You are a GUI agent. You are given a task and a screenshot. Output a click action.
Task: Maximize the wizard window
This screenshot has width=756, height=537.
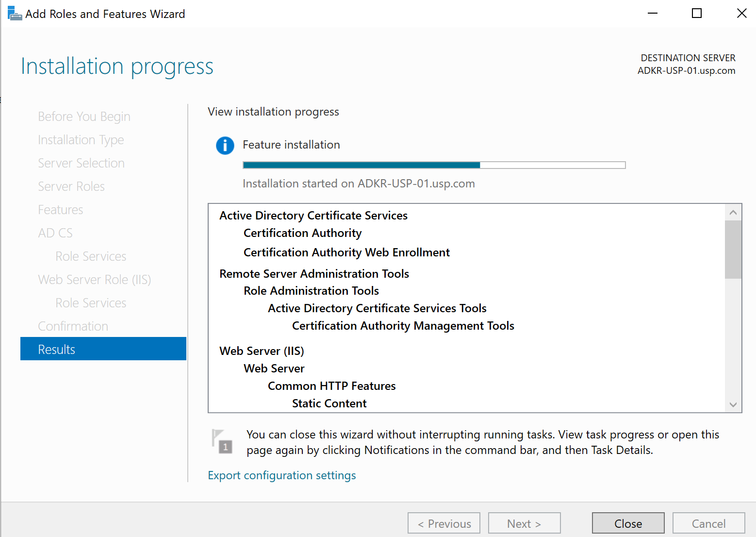(x=697, y=14)
